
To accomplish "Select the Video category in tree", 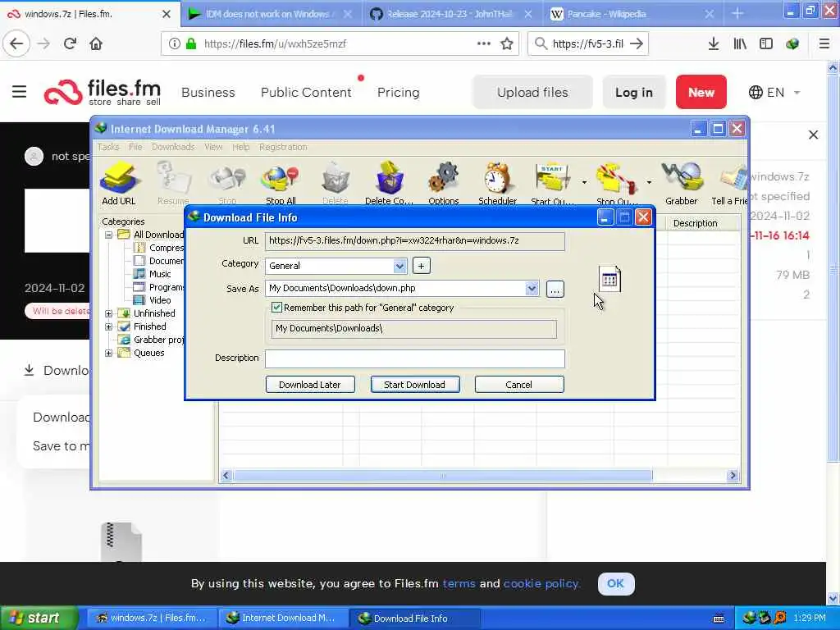I will [x=153, y=300].
